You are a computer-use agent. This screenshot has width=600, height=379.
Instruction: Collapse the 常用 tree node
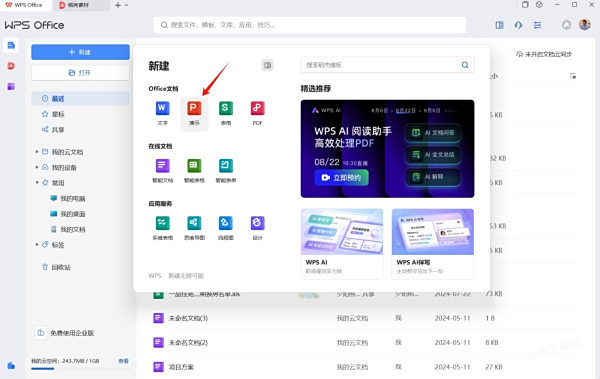click(37, 183)
